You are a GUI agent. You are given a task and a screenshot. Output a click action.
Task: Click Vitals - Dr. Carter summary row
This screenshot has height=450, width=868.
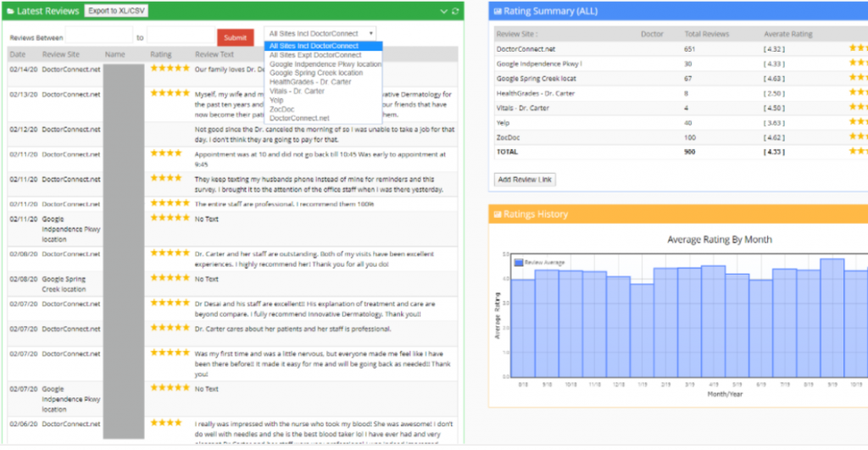click(681, 108)
